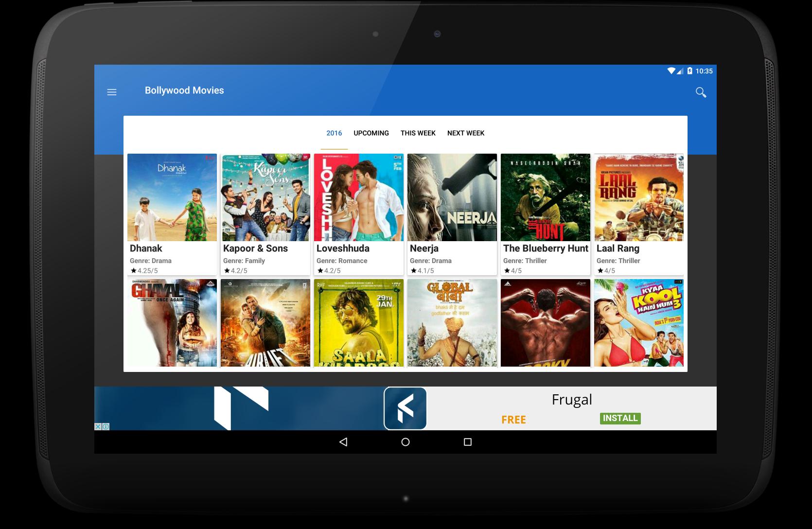The height and width of the screenshot is (529, 812).
Task: Install the Frugal app from the ad
Action: tap(620, 419)
